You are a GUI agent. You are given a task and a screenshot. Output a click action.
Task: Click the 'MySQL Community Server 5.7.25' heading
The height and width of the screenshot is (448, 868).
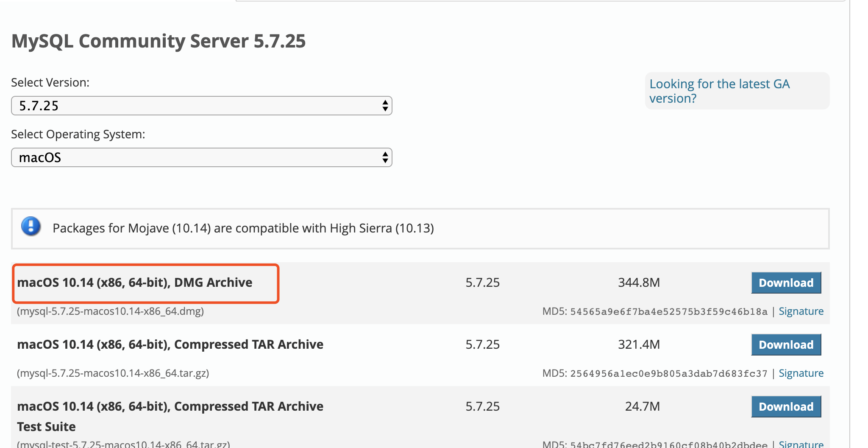(159, 41)
